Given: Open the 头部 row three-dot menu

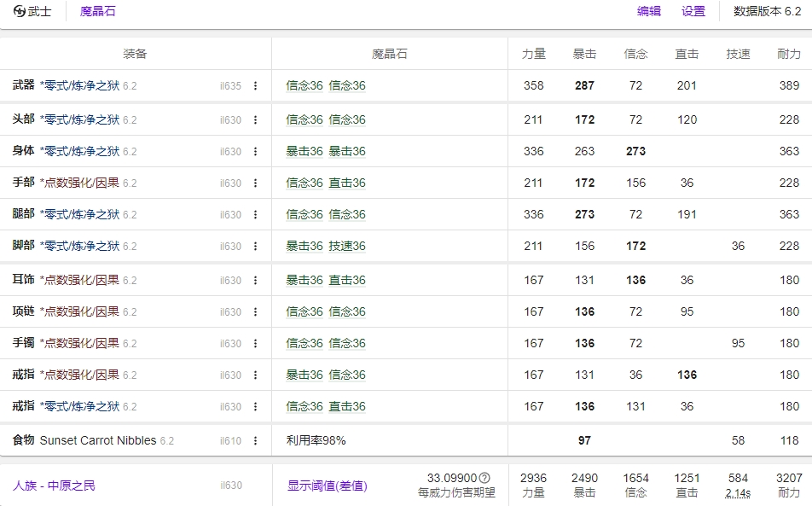Looking at the screenshot, I should click(x=255, y=120).
